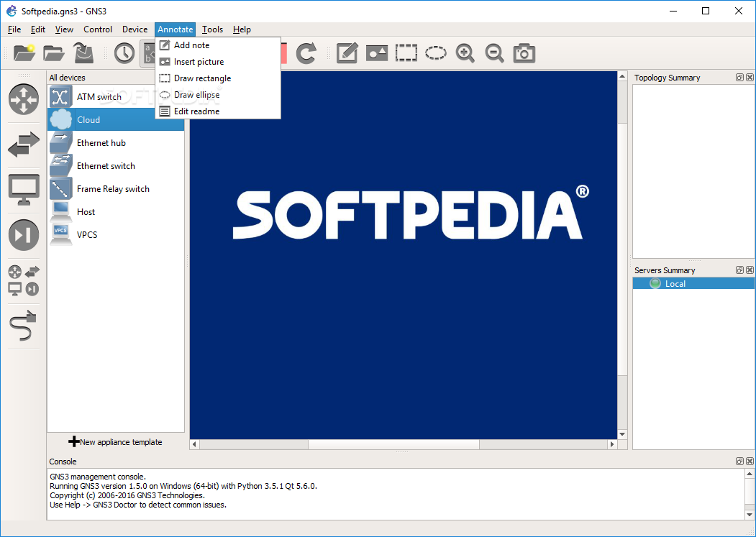Image resolution: width=756 pixels, height=537 pixels.
Task: Click the canvas horizontal scrollbar thumb
Action: pyautogui.click(x=393, y=444)
